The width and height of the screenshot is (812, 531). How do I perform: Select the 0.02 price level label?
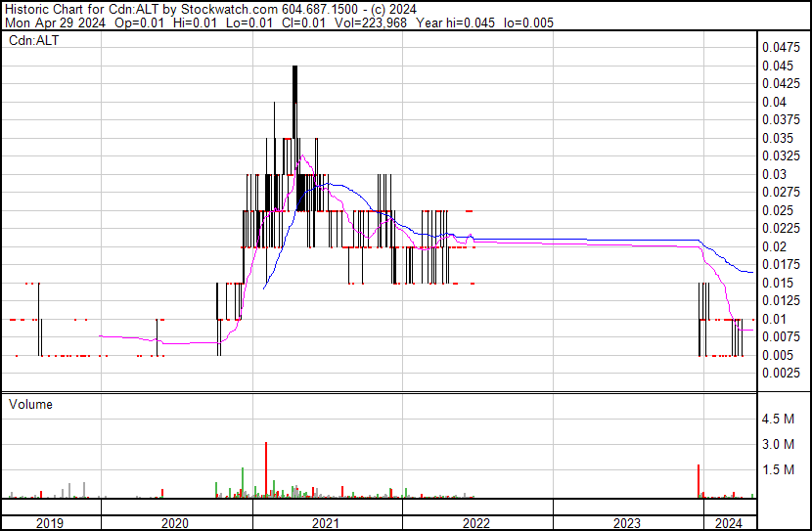click(x=775, y=246)
